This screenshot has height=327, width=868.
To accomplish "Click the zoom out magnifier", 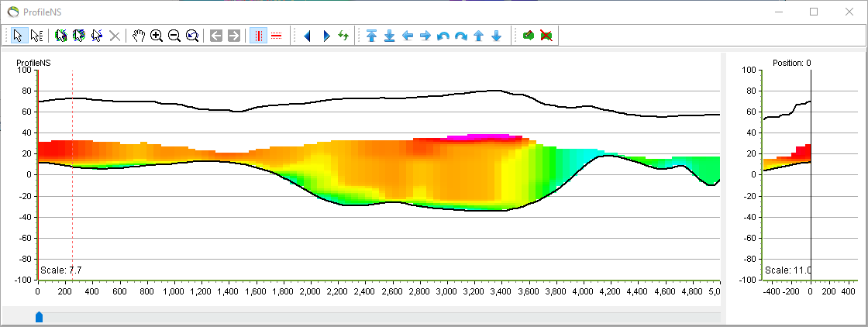I will (174, 36).
